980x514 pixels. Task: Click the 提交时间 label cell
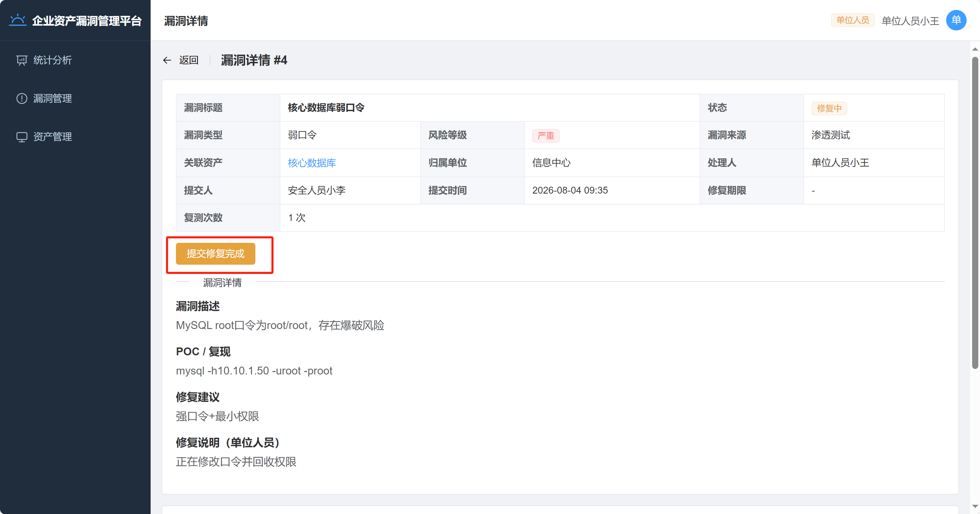click(472, 190)
